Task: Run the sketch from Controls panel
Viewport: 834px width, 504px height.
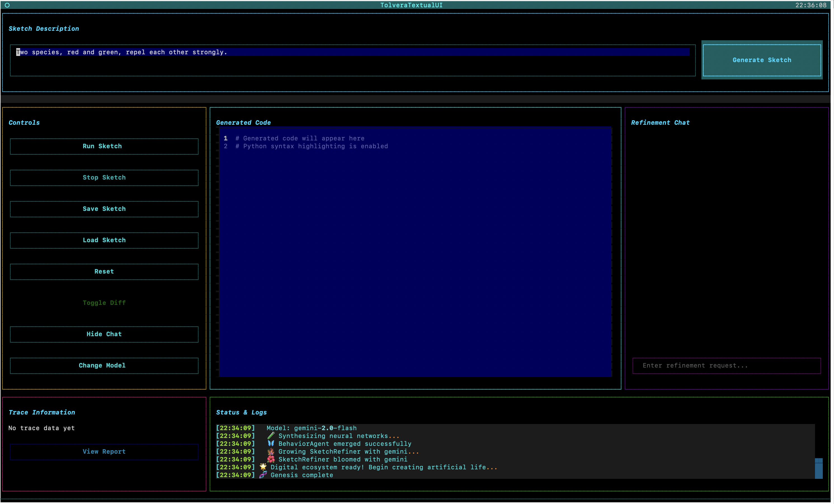Action: pyautogui.click(x=104, y=146)
